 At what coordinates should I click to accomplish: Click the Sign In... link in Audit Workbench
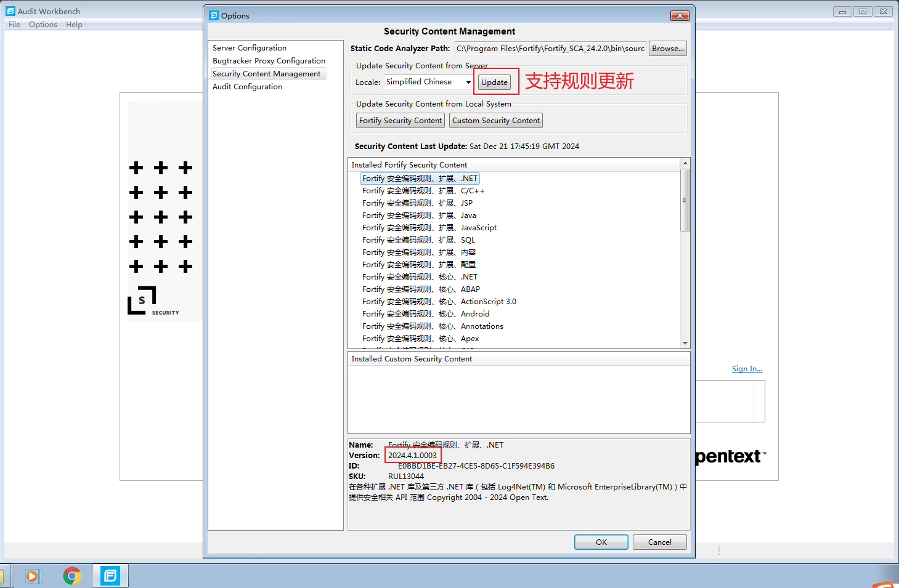pos(747,369)
